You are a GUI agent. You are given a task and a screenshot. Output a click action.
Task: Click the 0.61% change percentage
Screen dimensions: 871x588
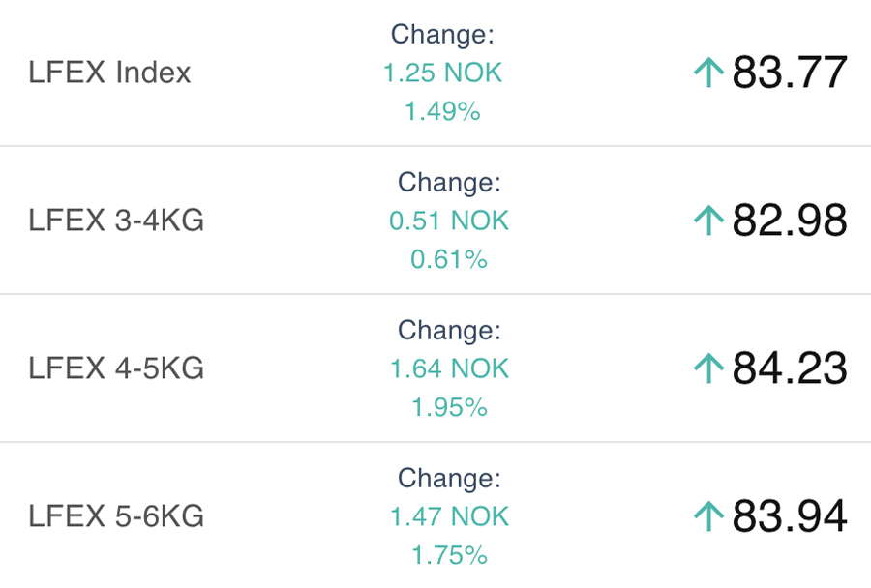pyautogui.click(x=449, y=259)
